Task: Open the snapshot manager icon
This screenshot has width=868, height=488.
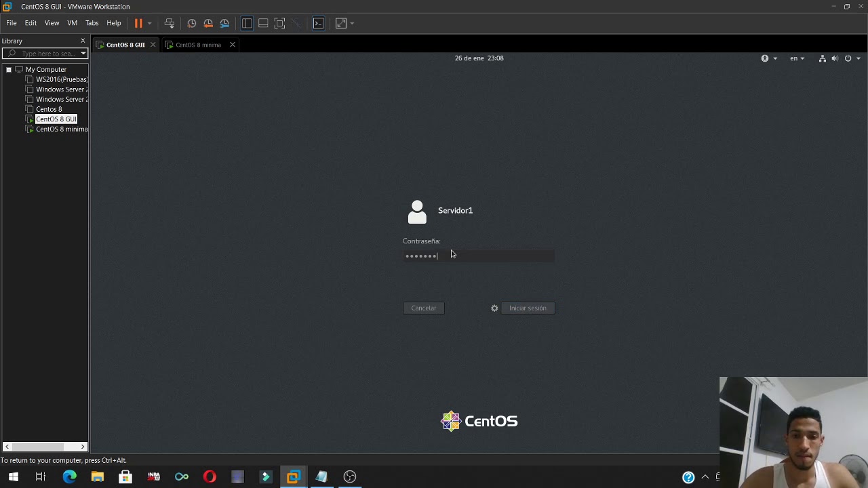Action: coord(224,23)
